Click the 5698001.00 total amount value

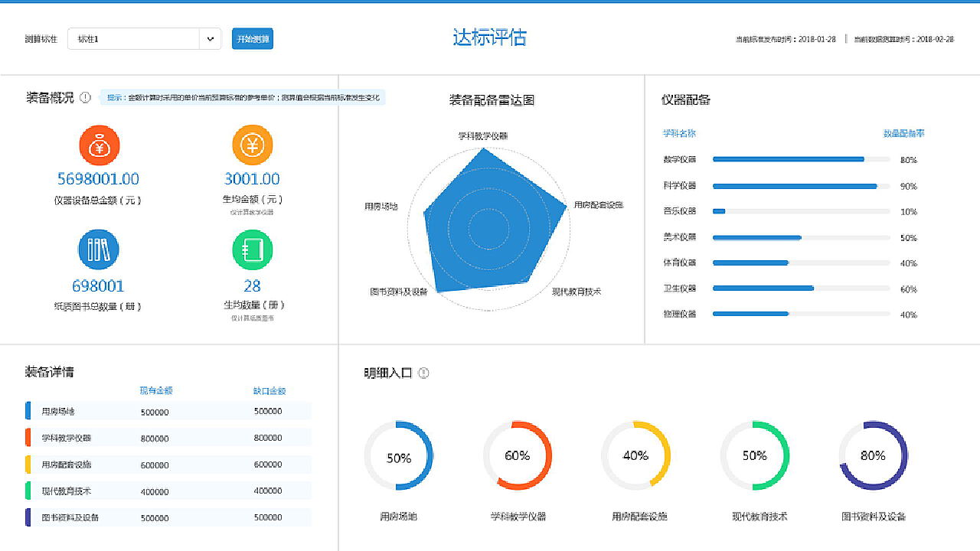[x=98, y=179]
